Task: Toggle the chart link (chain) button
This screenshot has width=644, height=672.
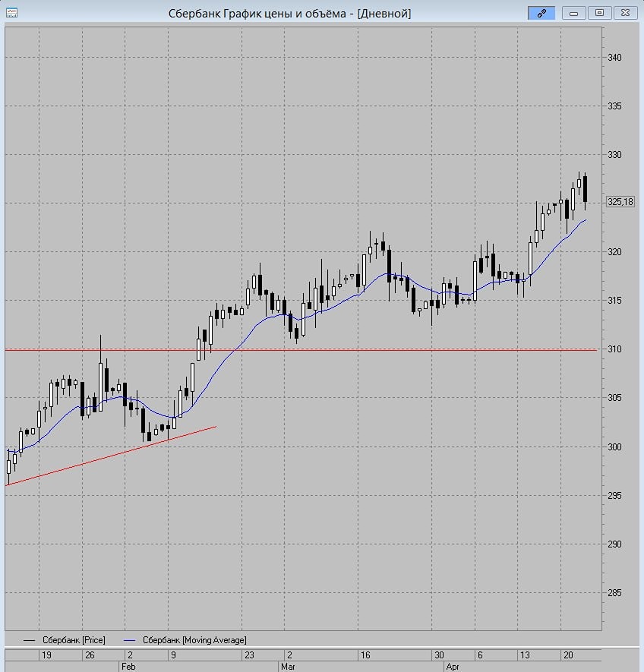Action: (541, 13)
